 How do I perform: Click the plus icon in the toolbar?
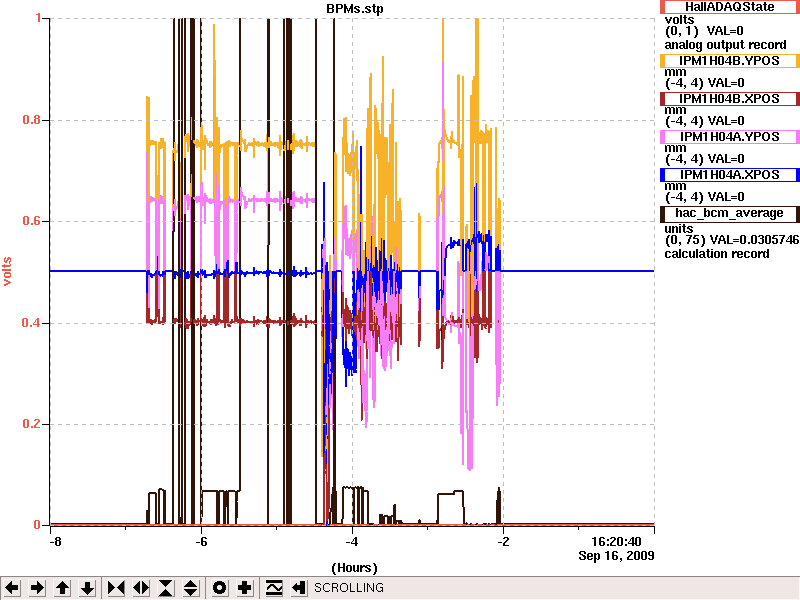(244, 588)
